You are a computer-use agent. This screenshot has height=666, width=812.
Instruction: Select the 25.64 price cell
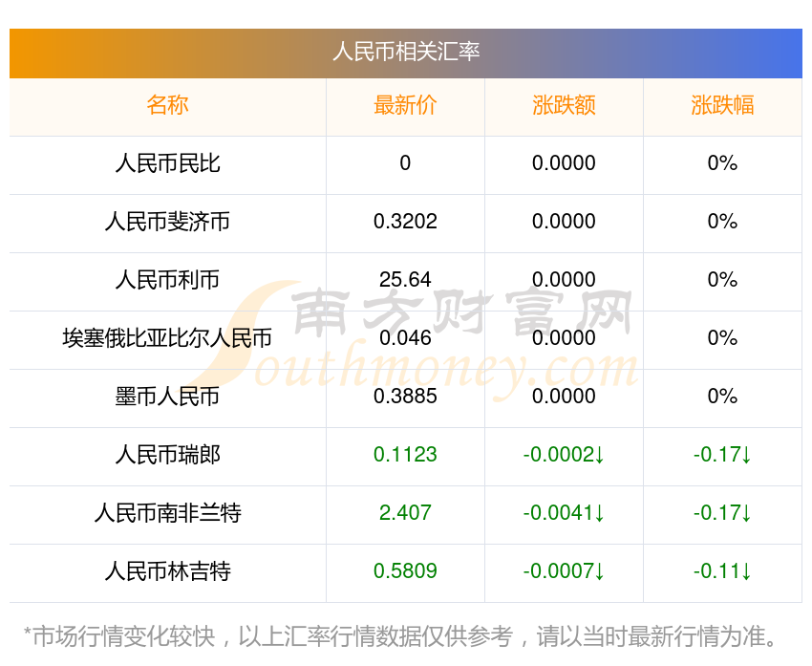coord(405,280)
